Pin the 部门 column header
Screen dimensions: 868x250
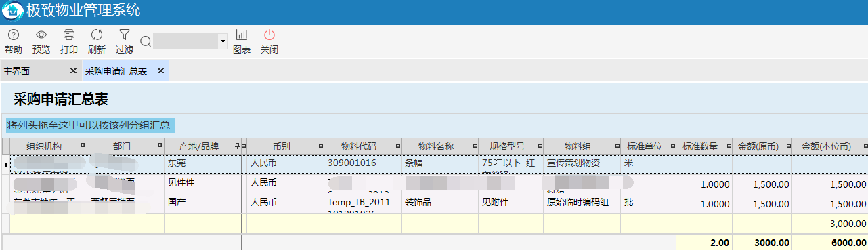160,146
